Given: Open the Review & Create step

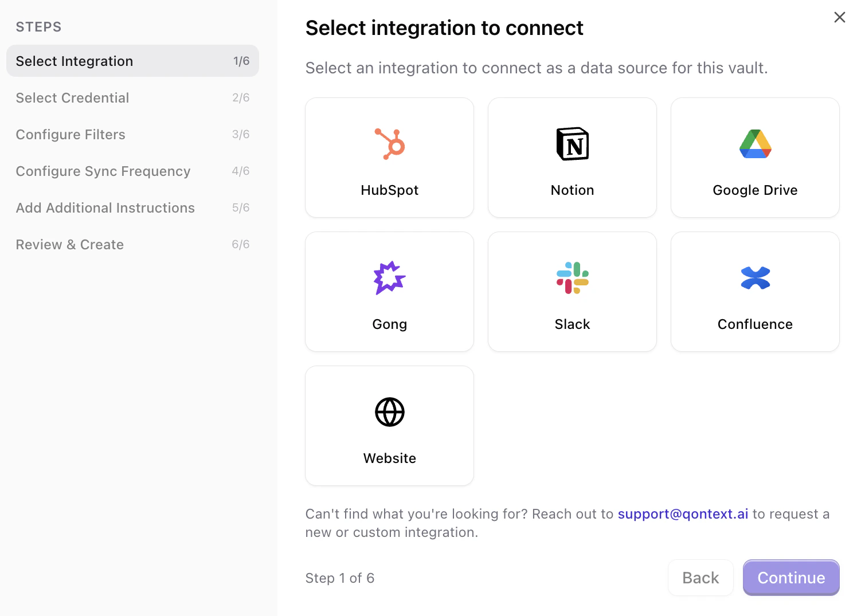Looking at the screenshot, I should point(69,244).
